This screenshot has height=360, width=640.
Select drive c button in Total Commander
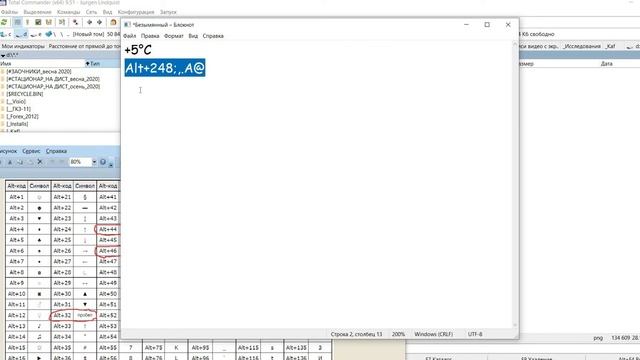pyautogui.click(x=6, y=34)
